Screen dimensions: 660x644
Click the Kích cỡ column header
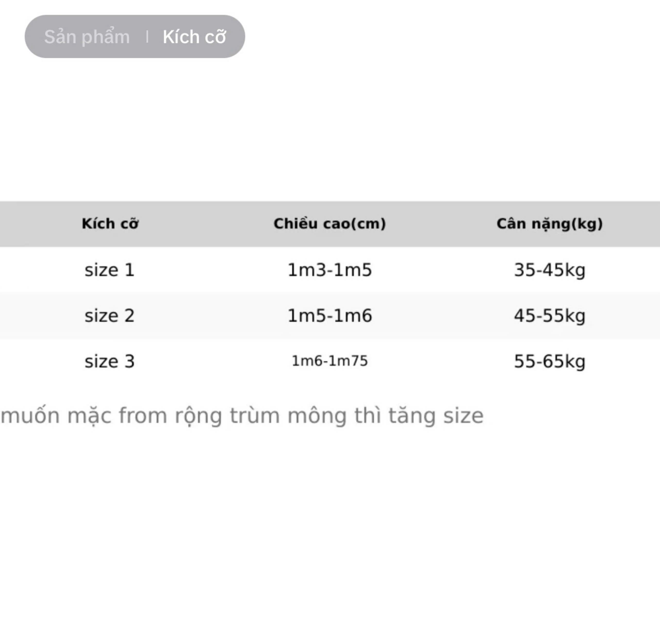pyautogui.click(x=110, y=224)
